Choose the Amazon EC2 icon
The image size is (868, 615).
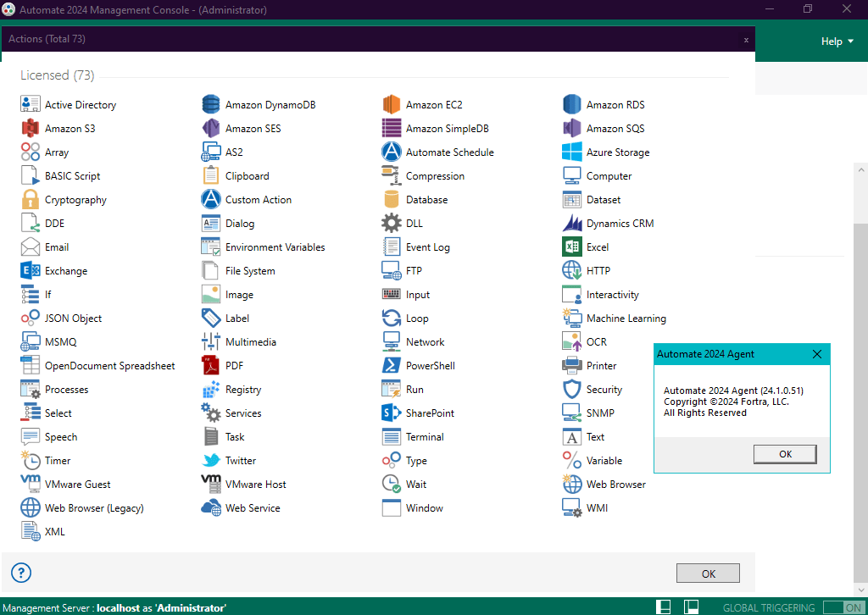392,104
